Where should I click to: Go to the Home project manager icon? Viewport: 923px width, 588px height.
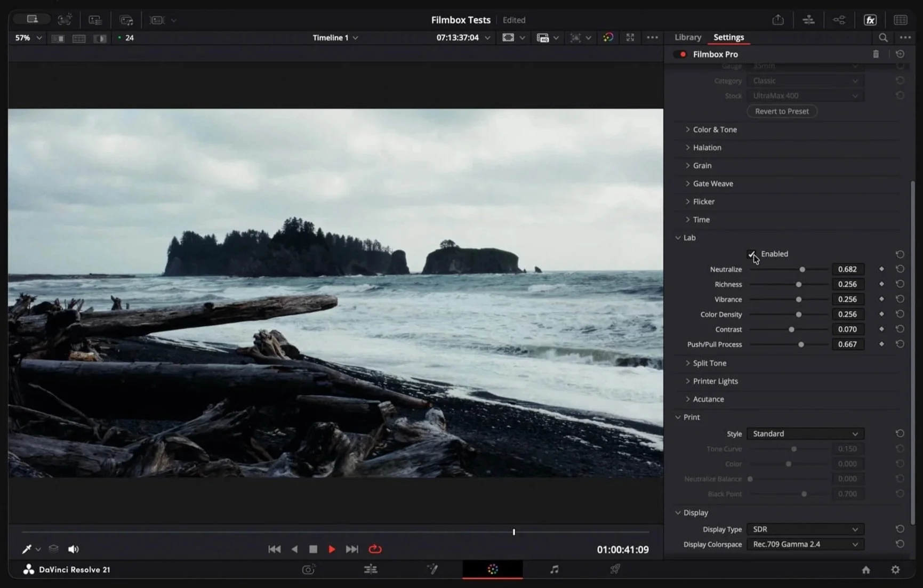point(866,570)
